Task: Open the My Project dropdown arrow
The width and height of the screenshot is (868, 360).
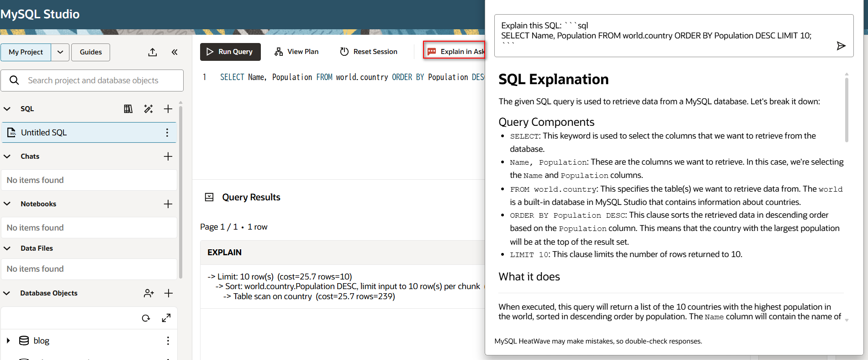Action: 60,52
